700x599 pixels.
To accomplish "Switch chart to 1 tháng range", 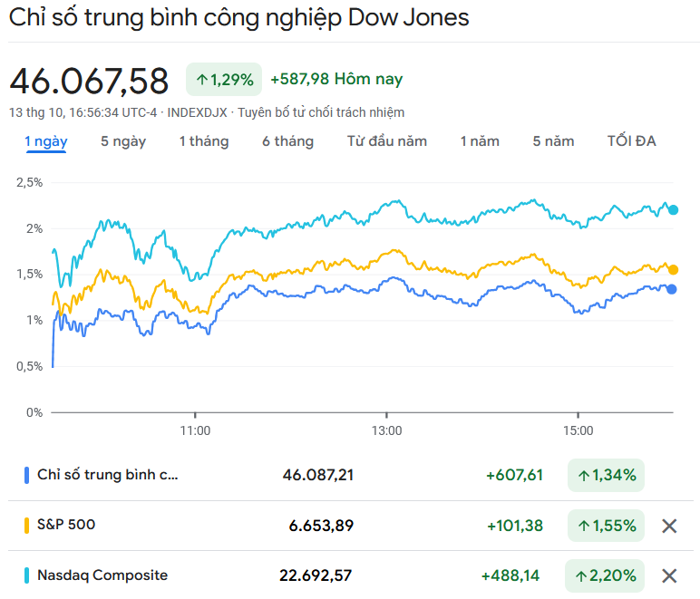I will (x=204, y=141).
